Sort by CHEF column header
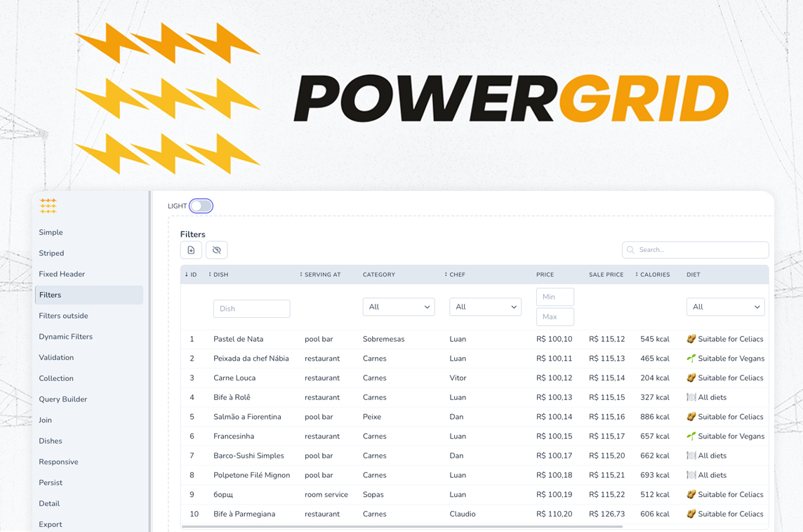Viewport: 803px width, 532px height. (x=455, y=274)
